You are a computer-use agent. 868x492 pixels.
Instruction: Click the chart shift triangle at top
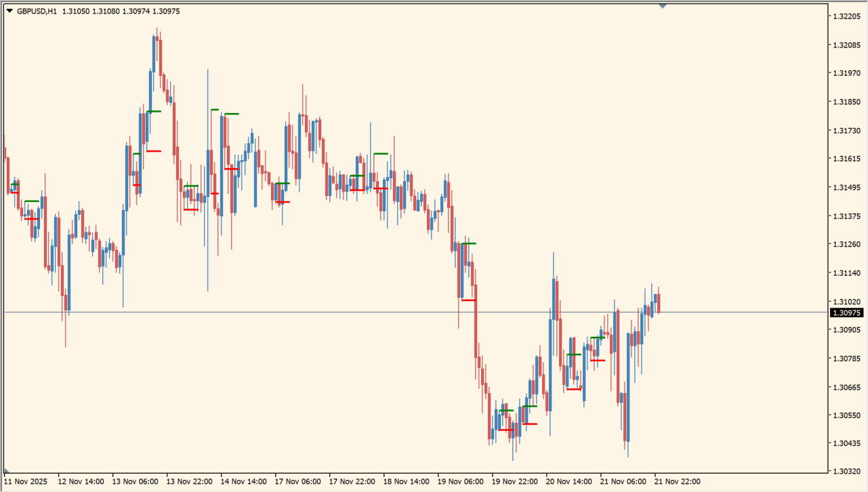(x=663, y=5)
